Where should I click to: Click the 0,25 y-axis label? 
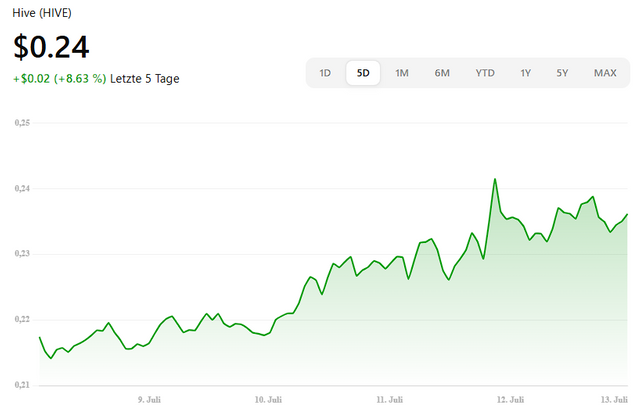click(x=22, y=122)
